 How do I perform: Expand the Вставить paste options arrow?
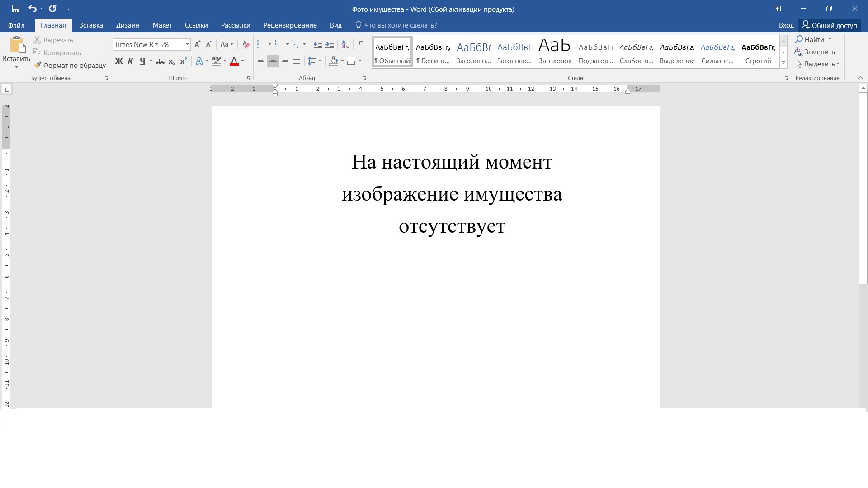click(17, 67)
